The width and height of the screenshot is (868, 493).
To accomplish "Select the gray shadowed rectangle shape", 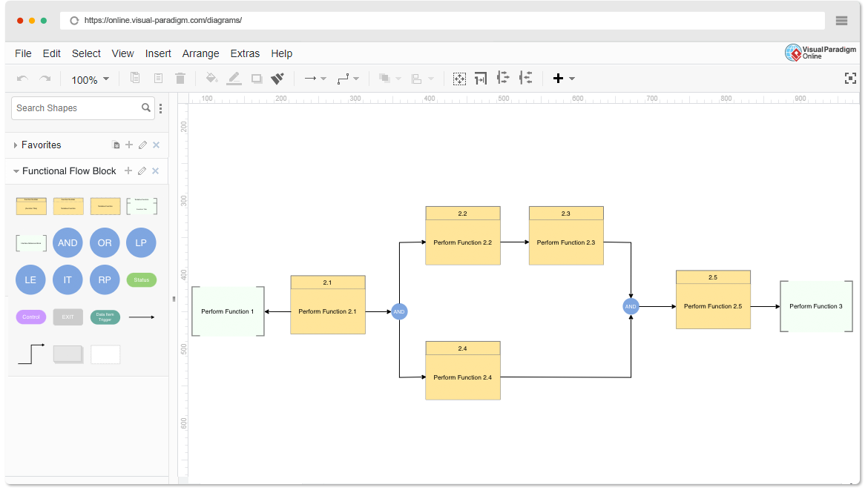I will coord(68,354).
